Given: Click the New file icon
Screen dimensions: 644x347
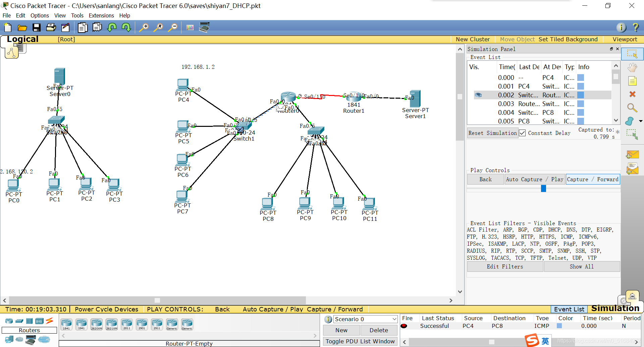Looking at the screenshot, I should 7,28.
